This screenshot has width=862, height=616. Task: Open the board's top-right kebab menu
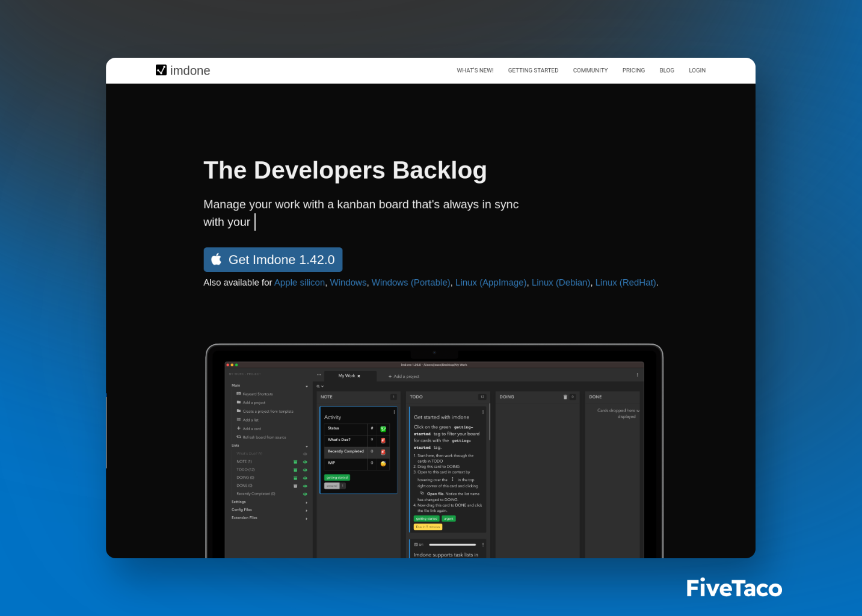638,375
